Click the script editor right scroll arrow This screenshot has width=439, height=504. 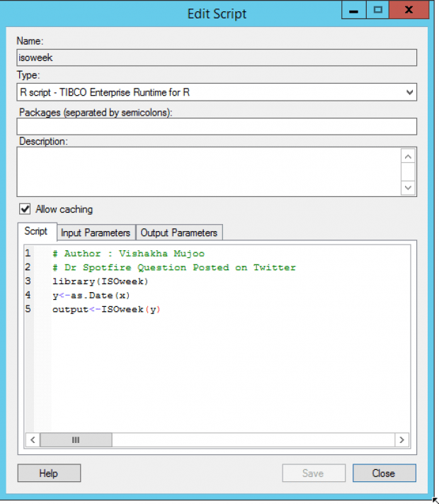coord(401,439)
